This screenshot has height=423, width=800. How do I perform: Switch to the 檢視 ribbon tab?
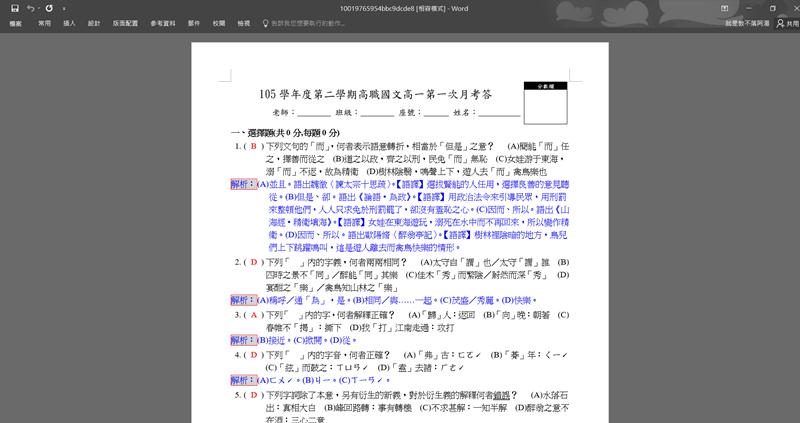coord(244,23)
